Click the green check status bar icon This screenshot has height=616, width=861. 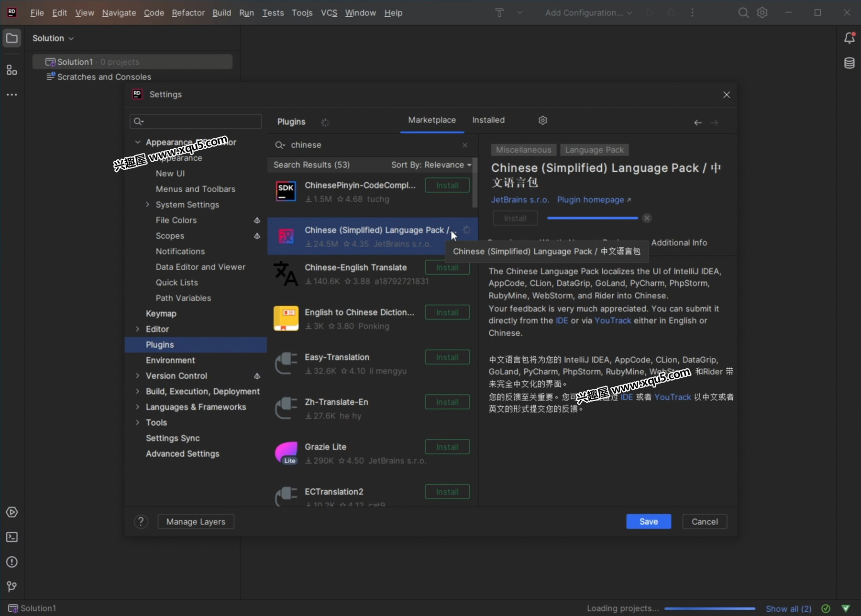[826, 608]
